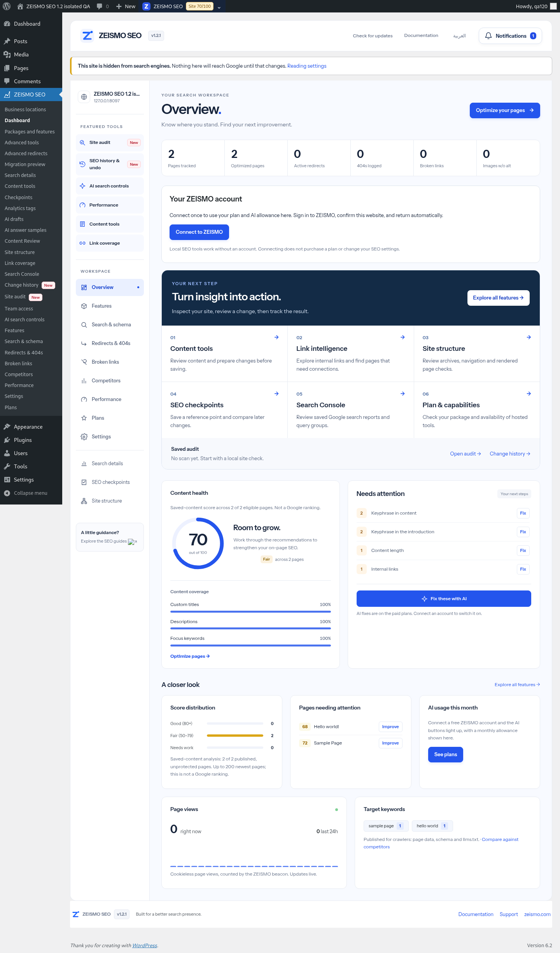Click the 70 out of 100 score ring
Image resolution: width=560 pixels, height=953 pixels.
(198, 543)
